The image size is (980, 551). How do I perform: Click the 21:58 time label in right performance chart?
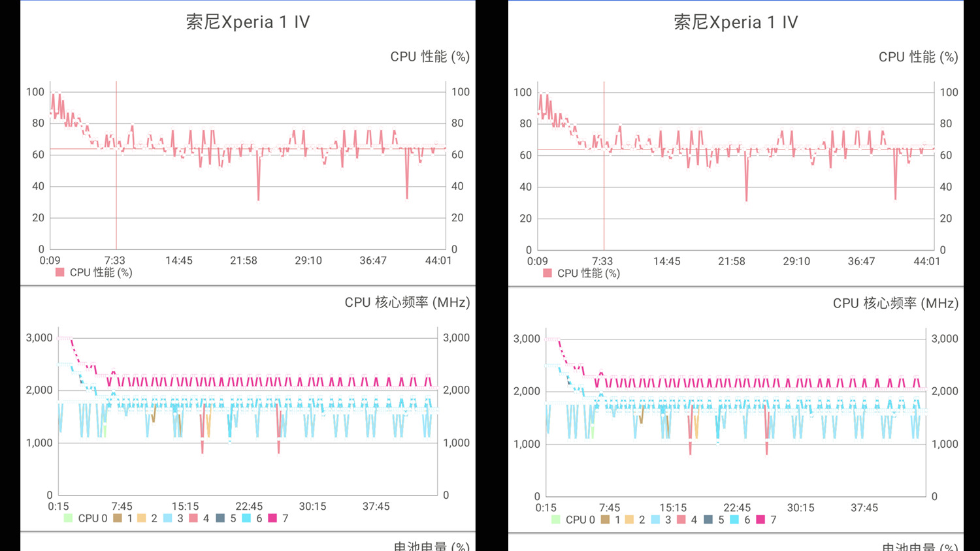click(x=731, y=261)
